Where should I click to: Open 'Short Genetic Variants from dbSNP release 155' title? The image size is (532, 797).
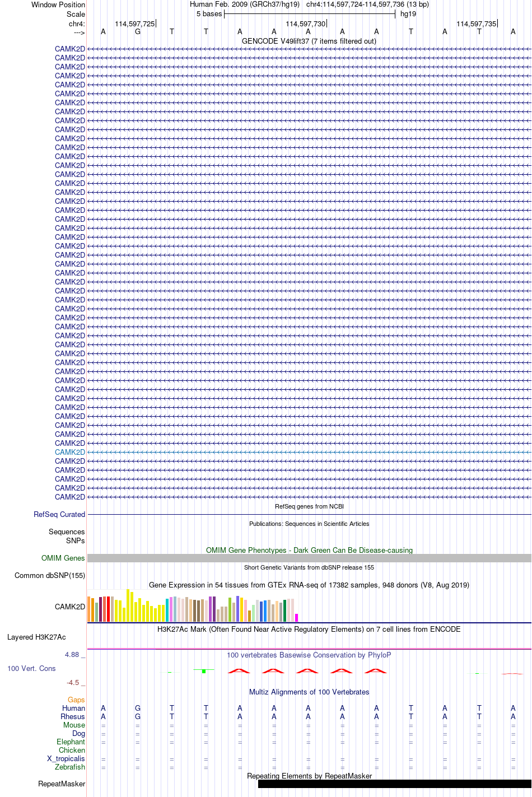309,567
